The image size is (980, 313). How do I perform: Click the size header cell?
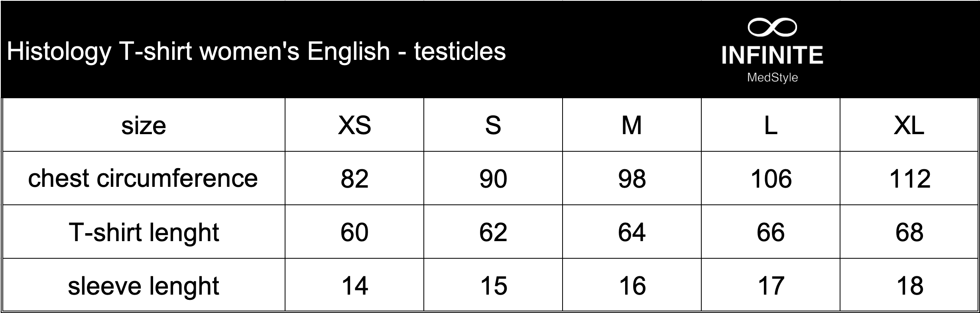point(144,125)
